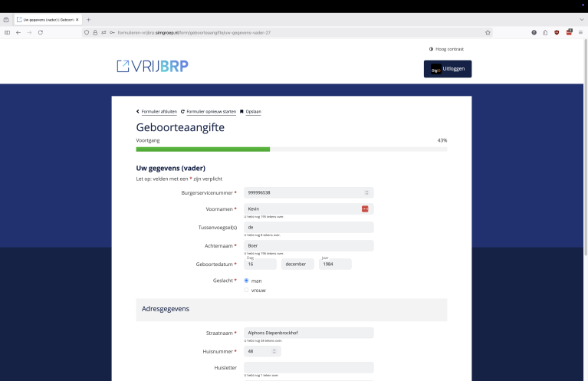This screenshot has height=381, width=588.
Task: Click the 43% progress value
Action: (442, 140)
